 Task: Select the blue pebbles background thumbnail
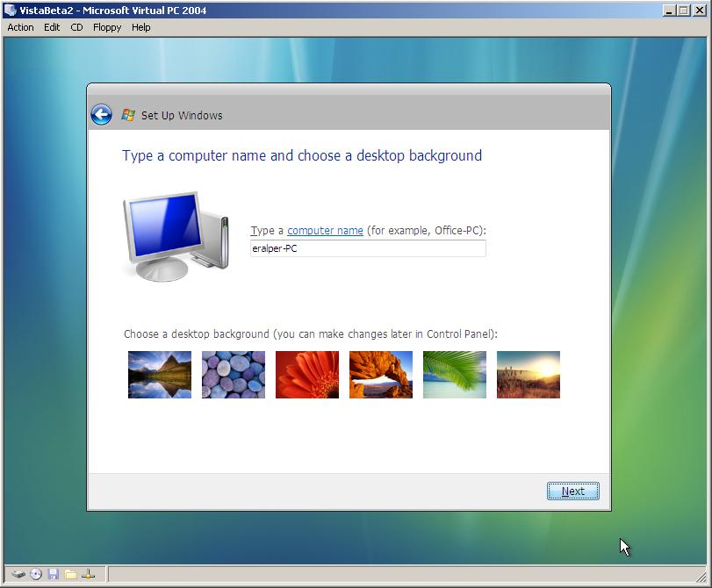click(x=233, y=374)
